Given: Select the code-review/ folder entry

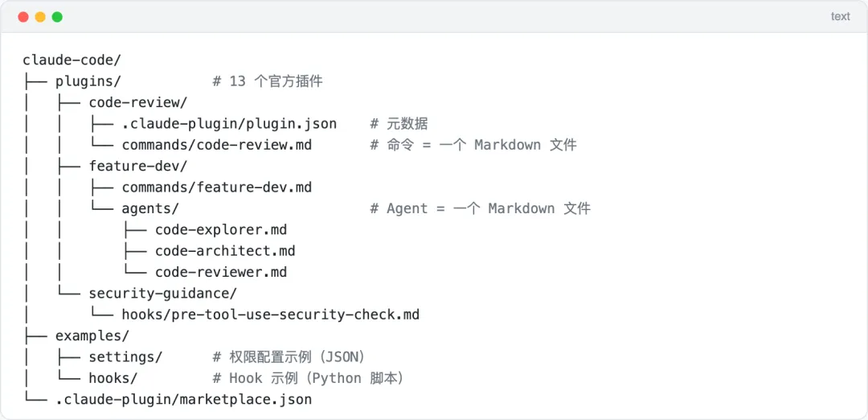Looking at the screenshot, I should pos(137,102).
